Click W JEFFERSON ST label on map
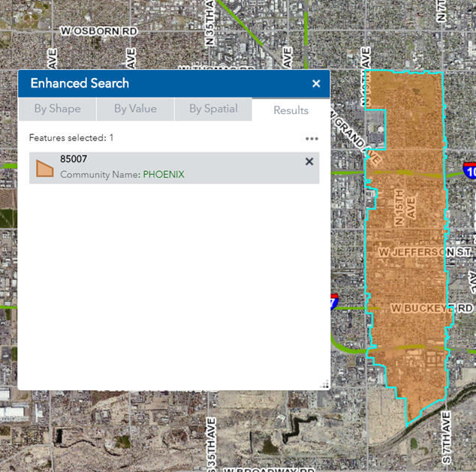The width and height of the screenshot is (476, 472). [426, 253]
